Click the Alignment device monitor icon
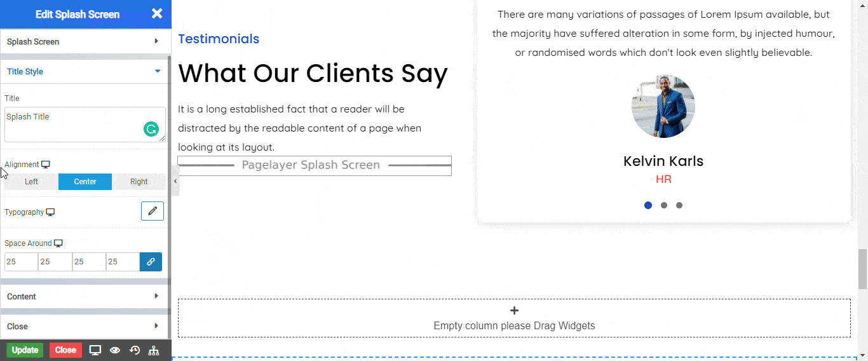This screenshot has width=868, height=361. click(46, 165)
